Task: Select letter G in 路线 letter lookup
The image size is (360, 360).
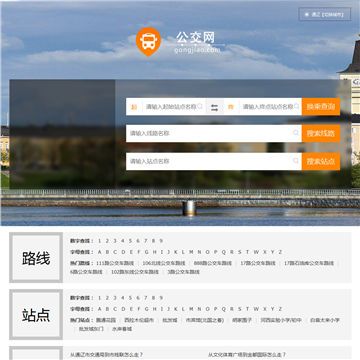Action: pyautogui.click(x=146, y=252)
